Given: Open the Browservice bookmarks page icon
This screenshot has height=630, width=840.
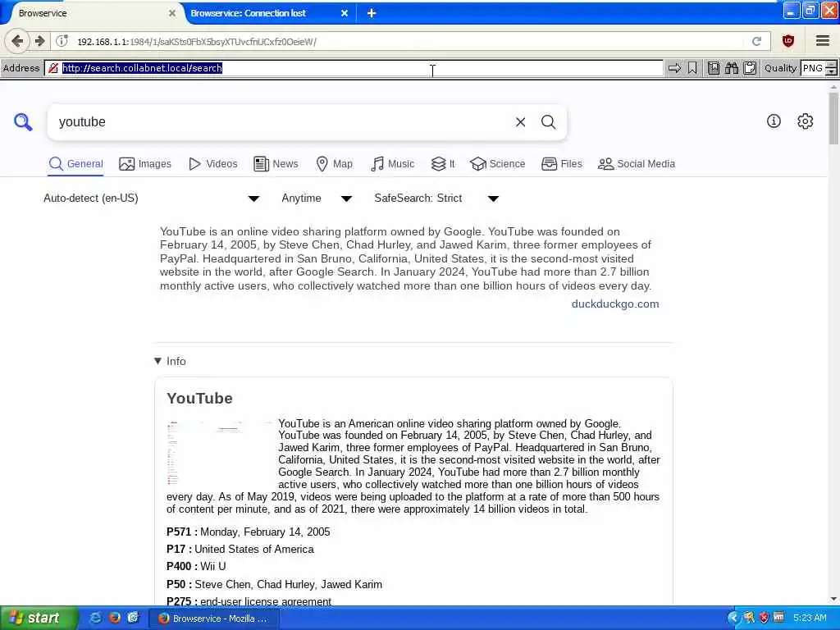Looking at the screenshot, I should click(x=714, y=68).
